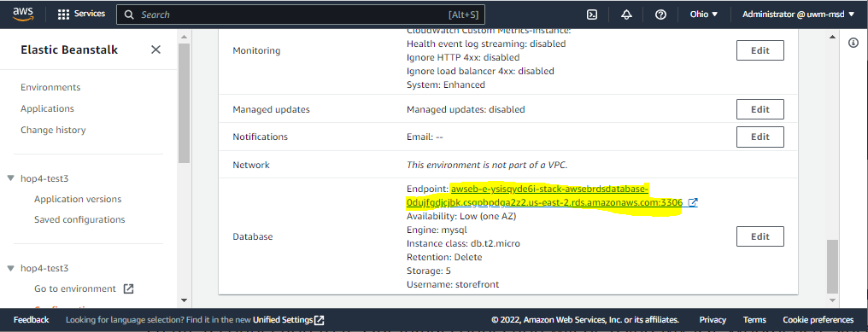
Task: Click the sidebar scrollbar thumb
Action: (x=184, y=103)
